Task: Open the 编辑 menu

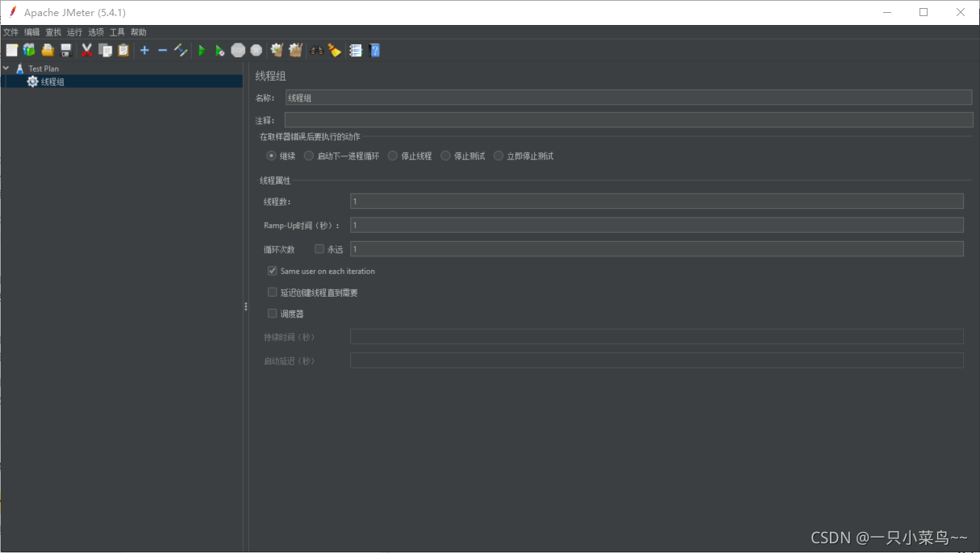Action: point(31,32)
